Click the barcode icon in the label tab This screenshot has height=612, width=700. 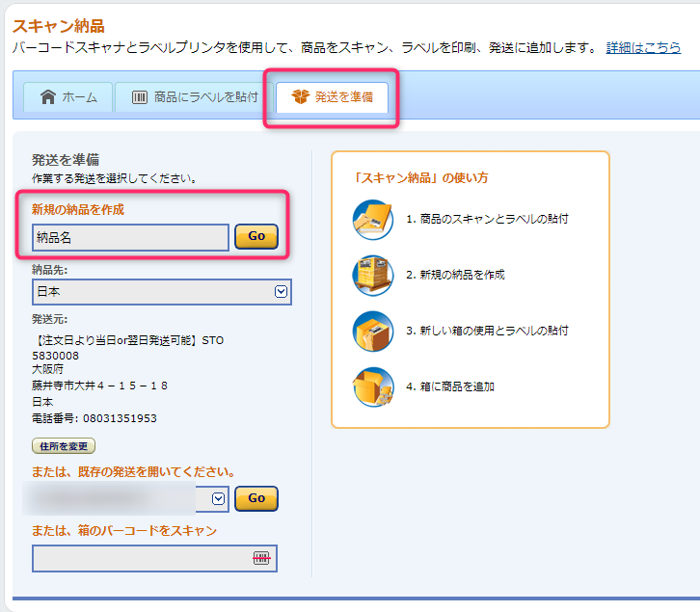coord(140,97)
